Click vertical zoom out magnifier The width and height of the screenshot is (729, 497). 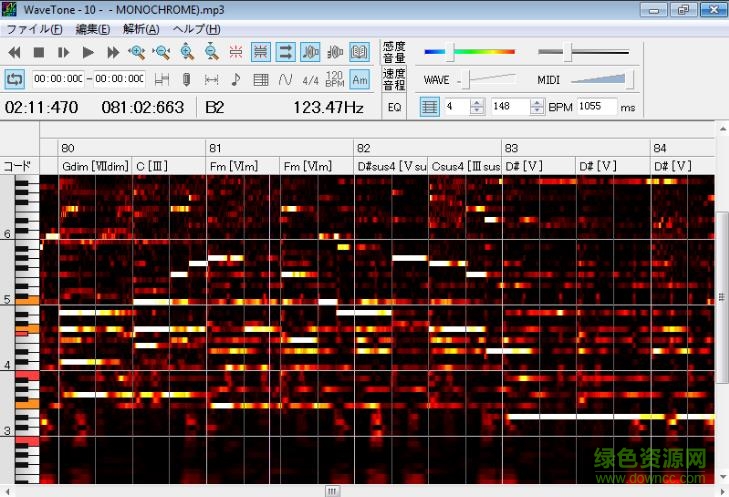point(211,52)
